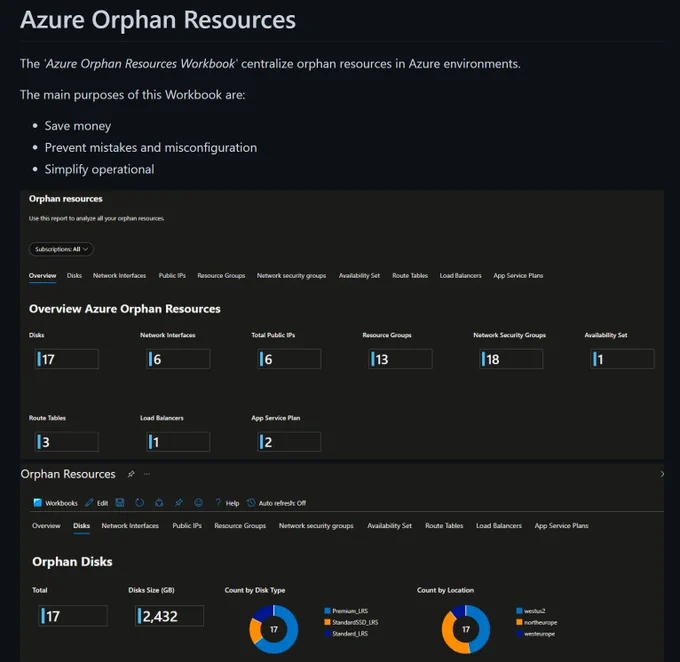Open the Subscriptions: All dropdown
The height and width of the screenshot is (662, 680).
[x=61, y=249]
